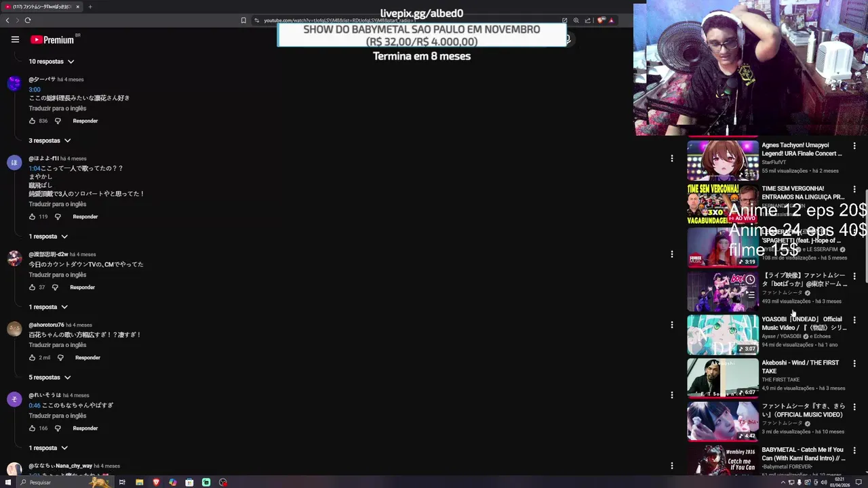The image size is (868, 488).
Task: Open the Akeboshi Wind THE FIRST TAKE thumbnail
Action: click(x=723, y=378)
